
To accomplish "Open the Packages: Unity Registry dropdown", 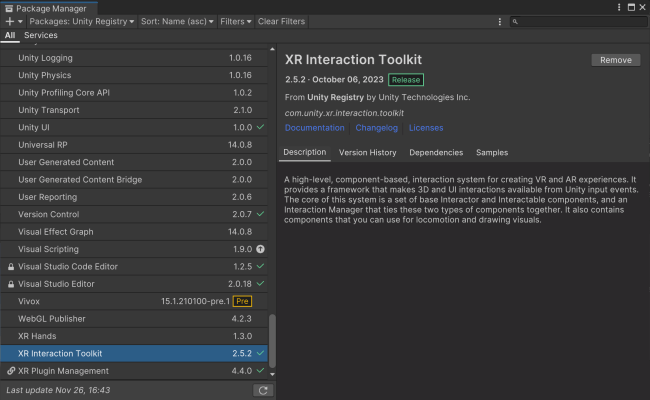I will pyautogui.click(x=82, y=21).
